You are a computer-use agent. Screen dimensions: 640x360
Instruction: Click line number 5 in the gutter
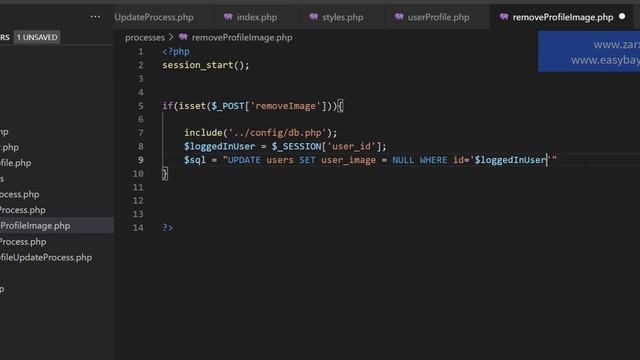point(140,106)
